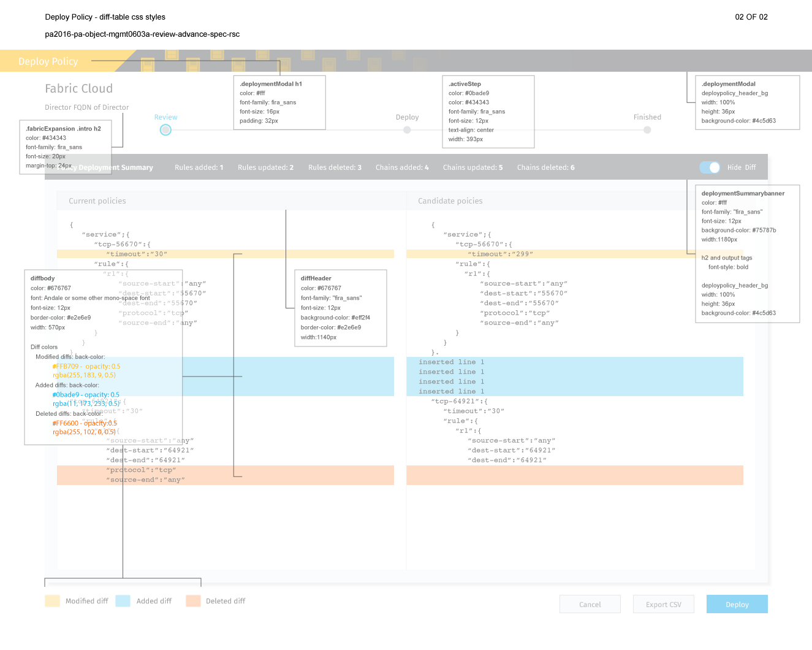Viewport: 812px width, 650px height.
Task: Click the Added diff legend swatch
Action: click(123, 601)
